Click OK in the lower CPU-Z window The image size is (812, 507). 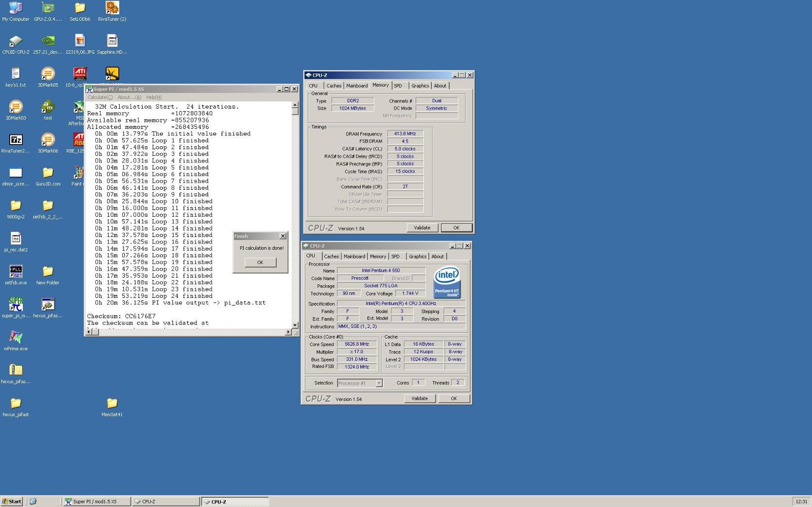454,398
